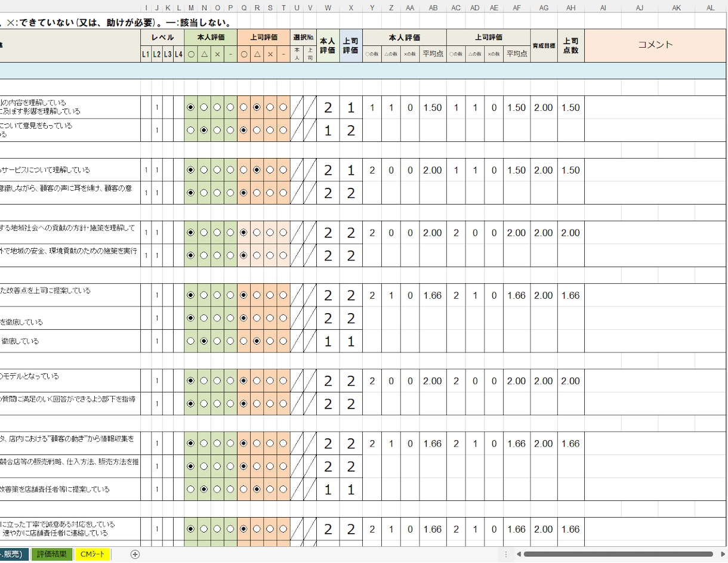Click the レベル header cell
Screen dimensions: 728x563
[x=163, y=37]
